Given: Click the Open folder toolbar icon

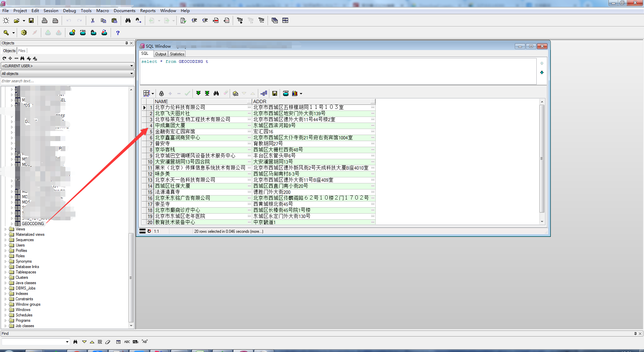Looking at the screenshot, I should pos(16,20).
